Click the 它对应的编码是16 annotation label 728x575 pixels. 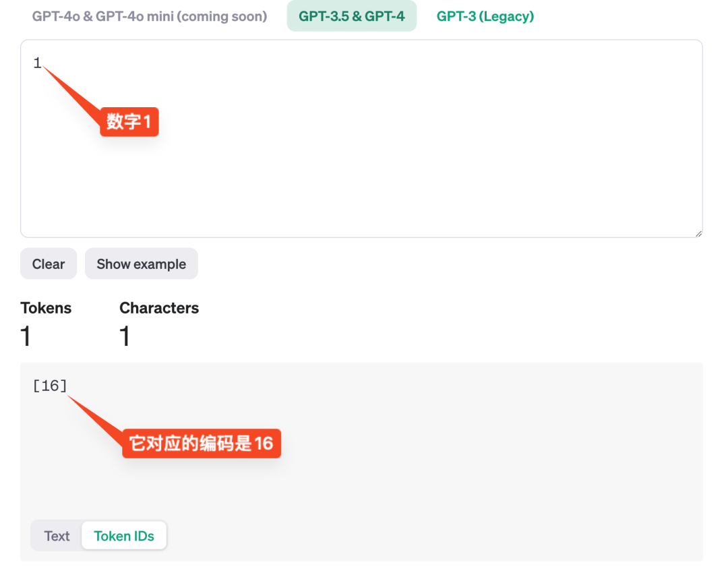click(201, 443)
